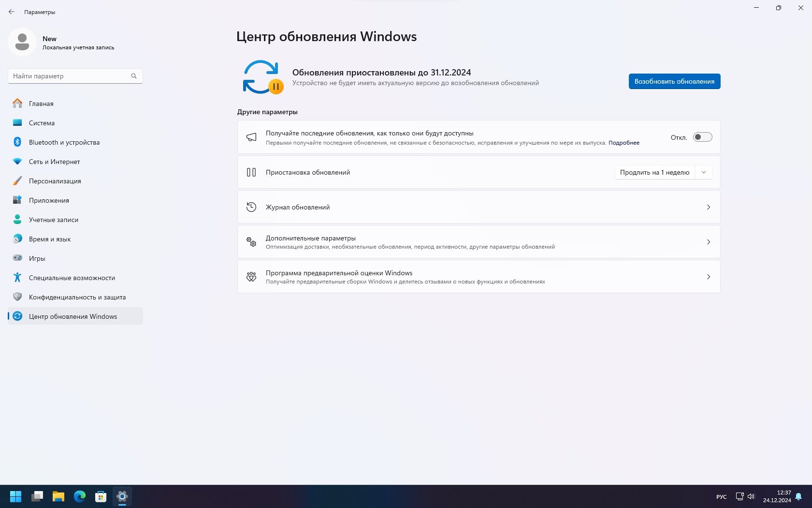812x508 pixels.
Task: Click the 'Устройство не будет иметь актуальную версию' text
Action: pos(416,83)
